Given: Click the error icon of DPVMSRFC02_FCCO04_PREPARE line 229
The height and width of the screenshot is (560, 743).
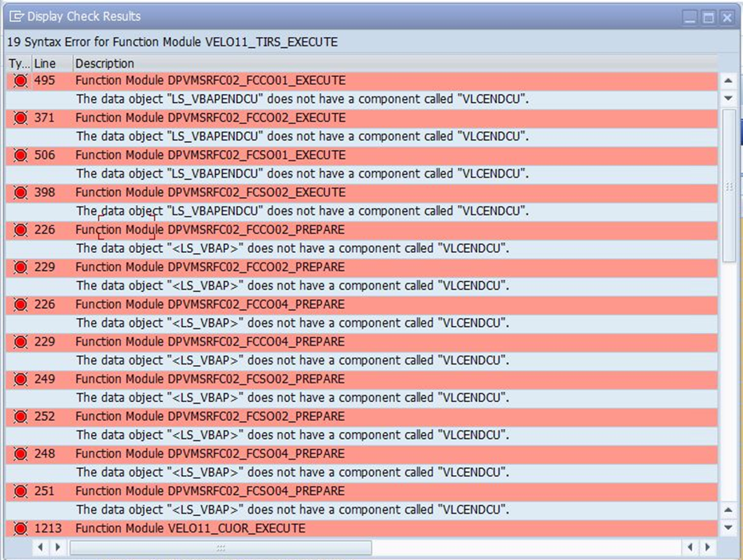Looking at the screenshot, I should (20, 342).
